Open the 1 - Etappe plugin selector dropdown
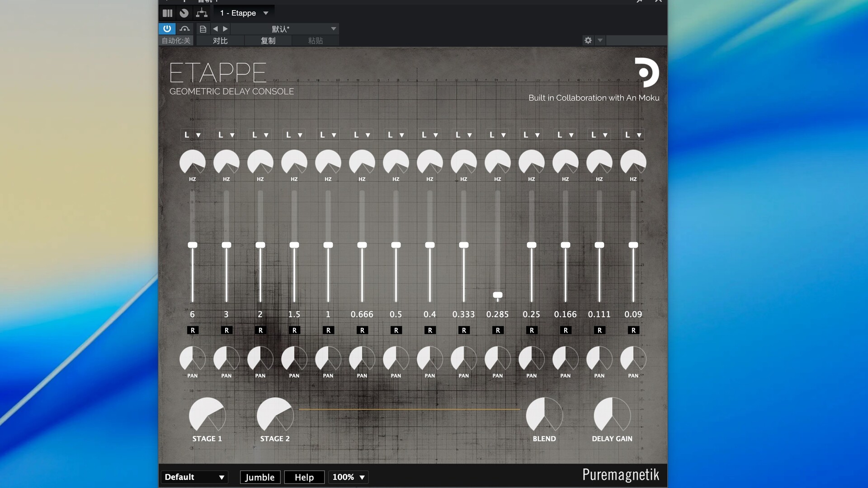The width and height of the screenshot is (868, 488). click(244, 13)
